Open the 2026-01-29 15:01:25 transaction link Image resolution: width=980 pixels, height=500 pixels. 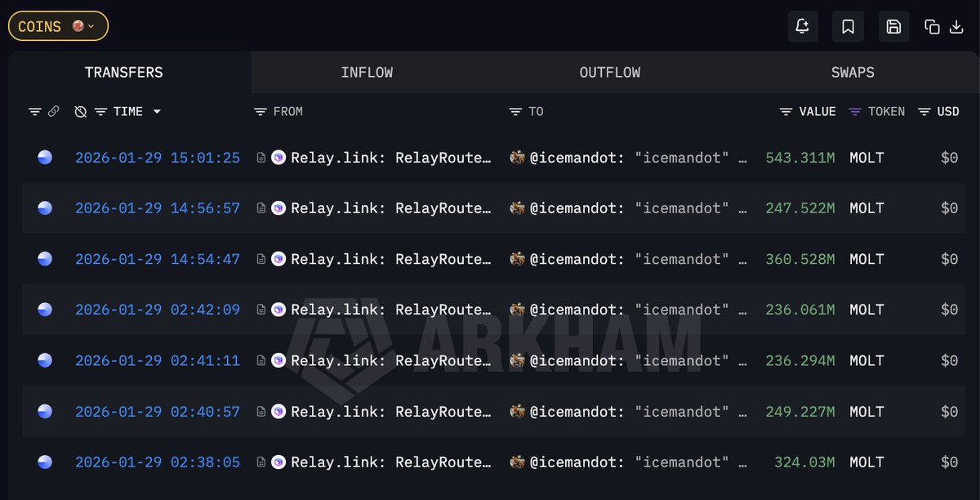158,158
